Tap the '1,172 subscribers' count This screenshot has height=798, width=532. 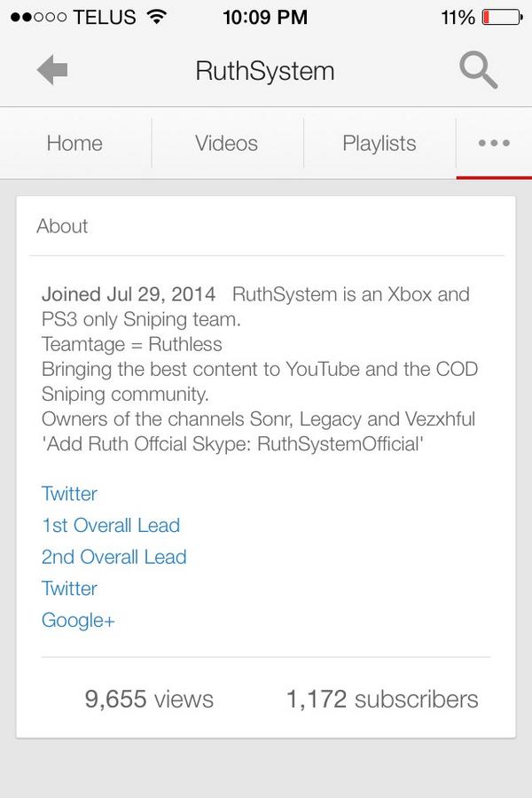pos(382,699)
